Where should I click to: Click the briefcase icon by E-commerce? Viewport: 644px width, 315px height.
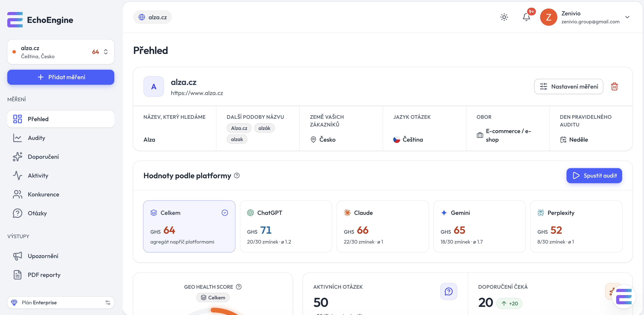click(x=480, y=135)
